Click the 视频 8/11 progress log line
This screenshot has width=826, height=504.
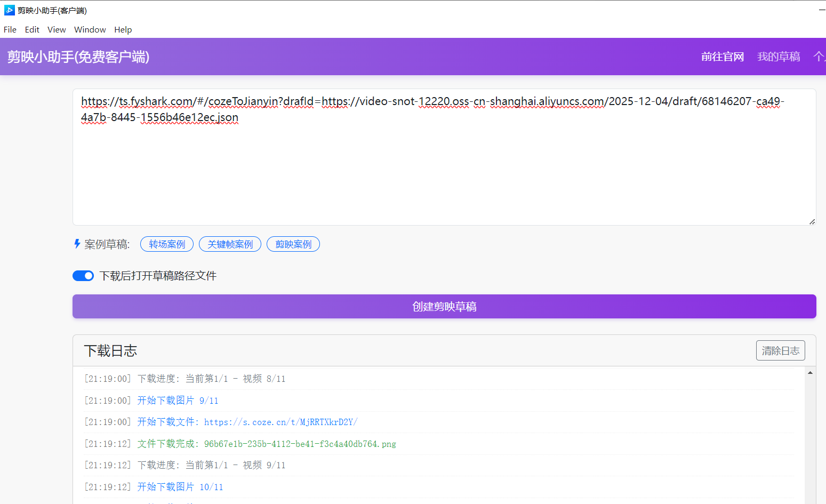185,379
